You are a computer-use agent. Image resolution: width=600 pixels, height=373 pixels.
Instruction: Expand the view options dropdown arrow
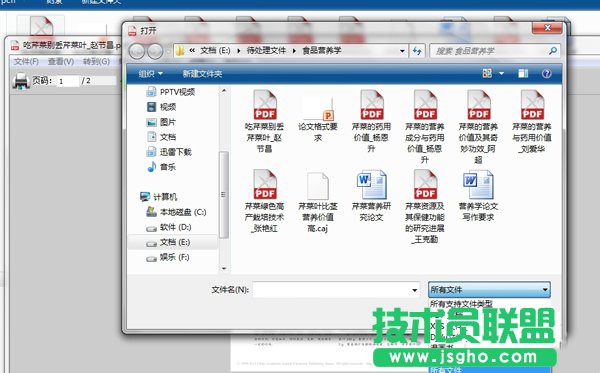(501, 73)
